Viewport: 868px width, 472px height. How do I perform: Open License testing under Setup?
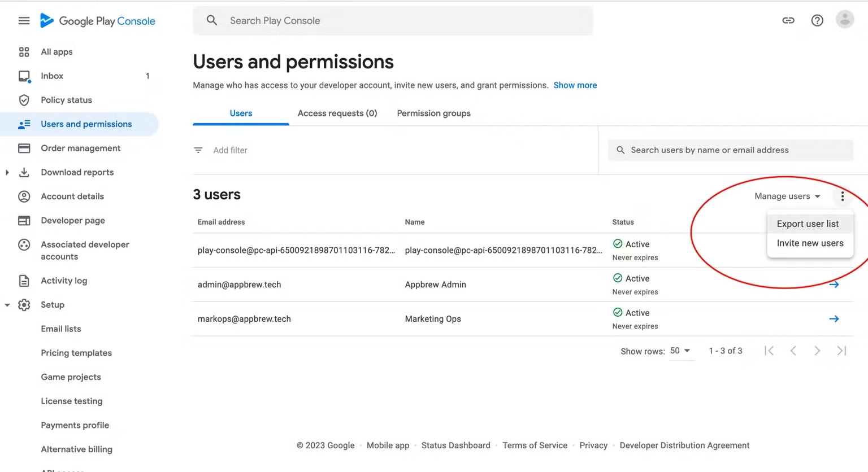pyautogui.click(x=72, y=401)
